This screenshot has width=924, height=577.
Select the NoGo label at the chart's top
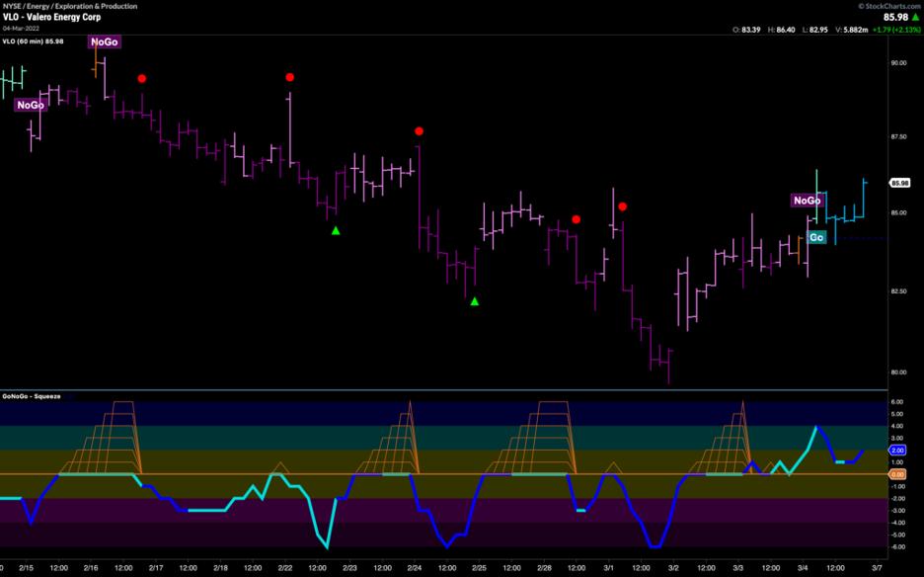coord(104,41)
